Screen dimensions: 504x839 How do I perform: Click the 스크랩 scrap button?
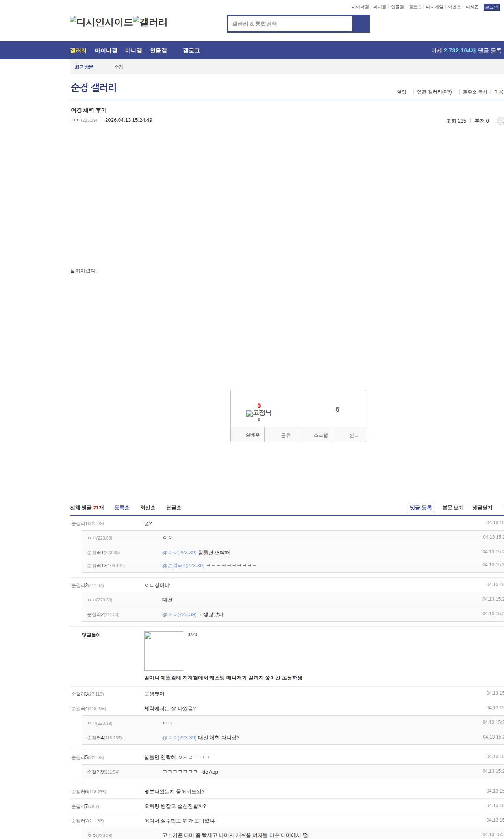pyautogui.click(x=321, y=435)
